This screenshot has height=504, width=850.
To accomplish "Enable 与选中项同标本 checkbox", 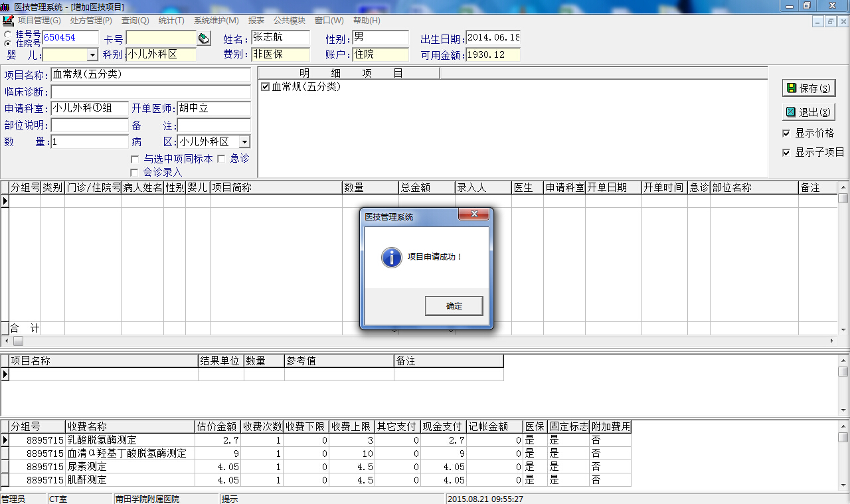I will [x=135, y=159].
